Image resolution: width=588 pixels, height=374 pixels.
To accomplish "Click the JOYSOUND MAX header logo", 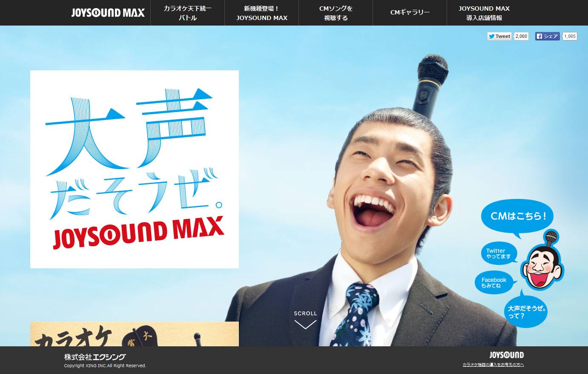I will coord(108,13).
